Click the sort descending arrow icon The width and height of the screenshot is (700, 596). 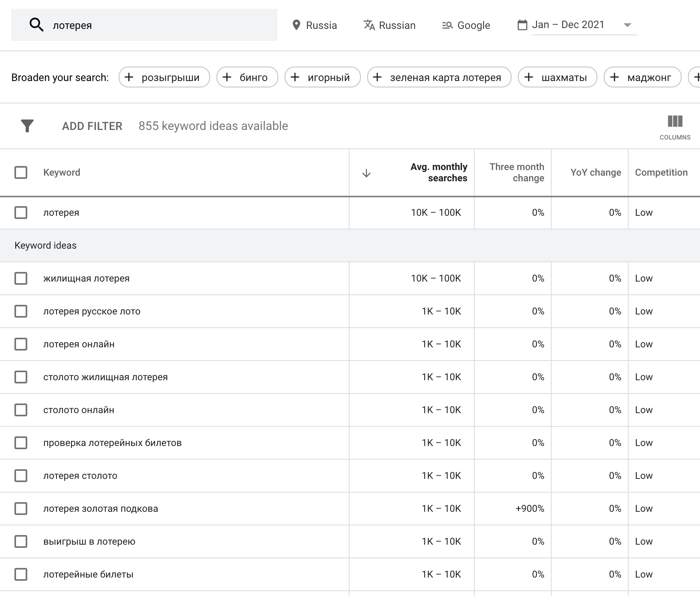(366, 173)
